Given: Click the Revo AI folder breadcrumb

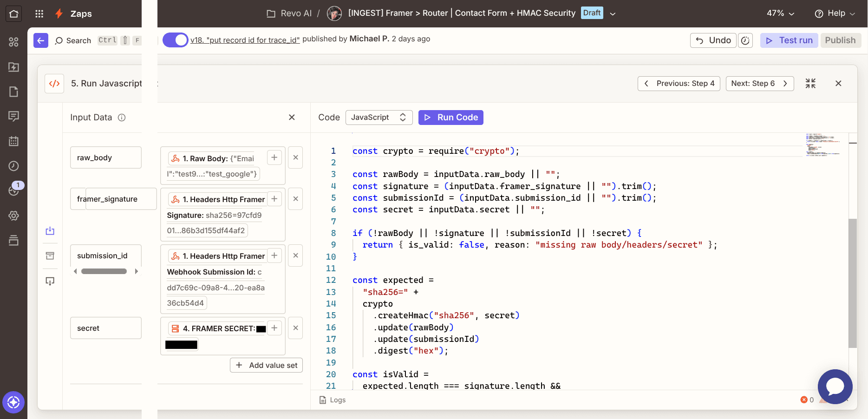Looking at the screenshot, I should pyautogui.click(x=289, y=13).
